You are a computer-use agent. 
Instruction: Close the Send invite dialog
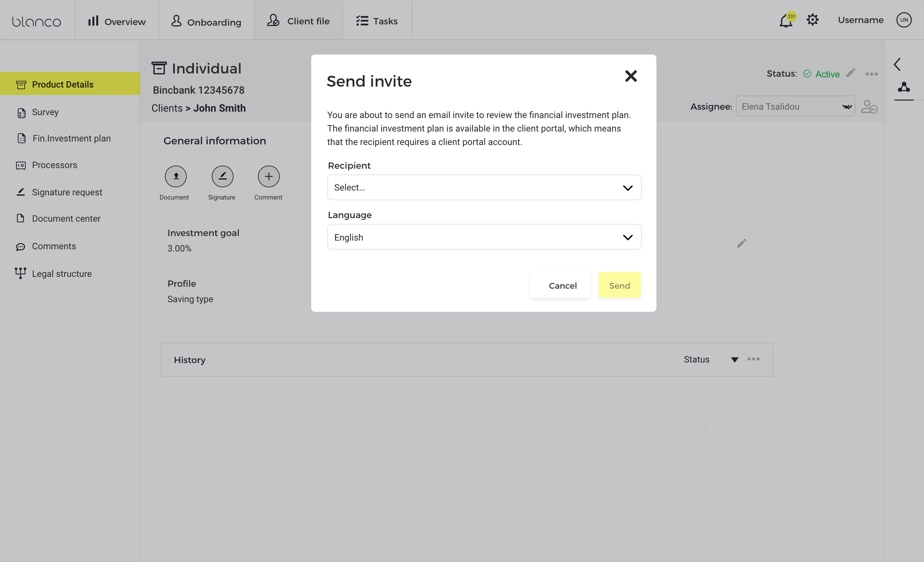[631, 76]
